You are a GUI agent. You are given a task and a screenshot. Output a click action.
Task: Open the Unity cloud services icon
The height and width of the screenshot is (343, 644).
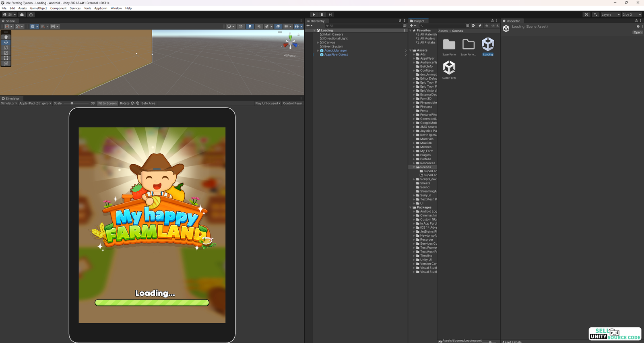[22, 14]
